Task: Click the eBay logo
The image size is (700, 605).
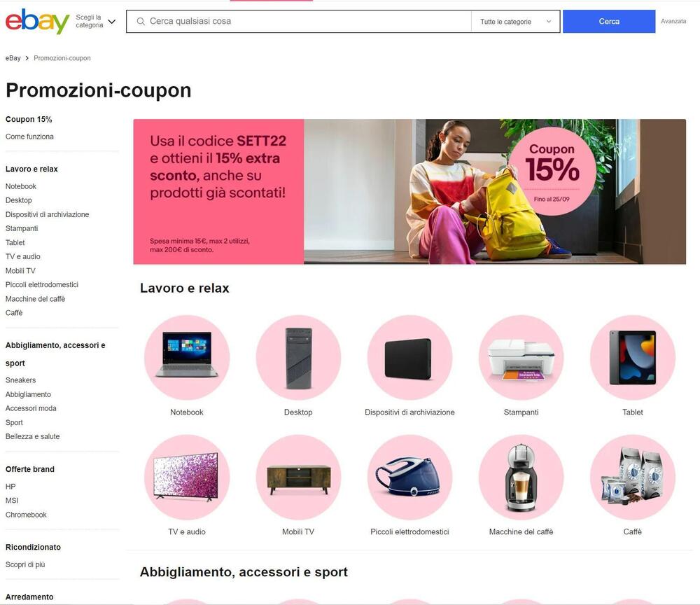Action: pos(38,21)
